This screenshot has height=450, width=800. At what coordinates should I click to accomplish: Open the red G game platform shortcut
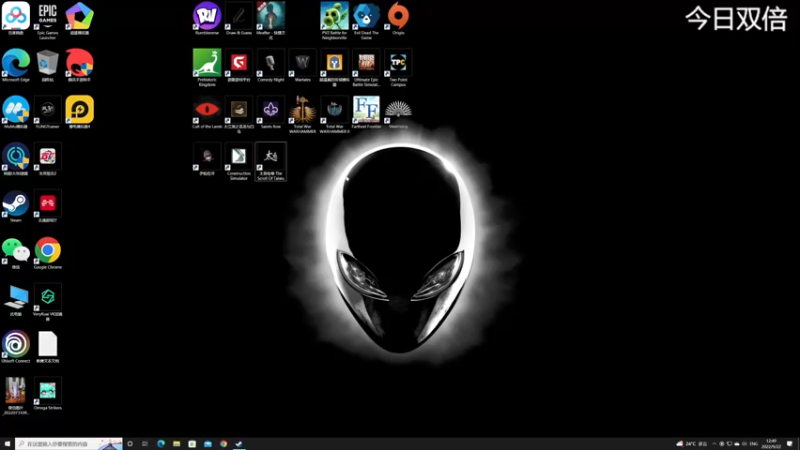tap(238, 65)
